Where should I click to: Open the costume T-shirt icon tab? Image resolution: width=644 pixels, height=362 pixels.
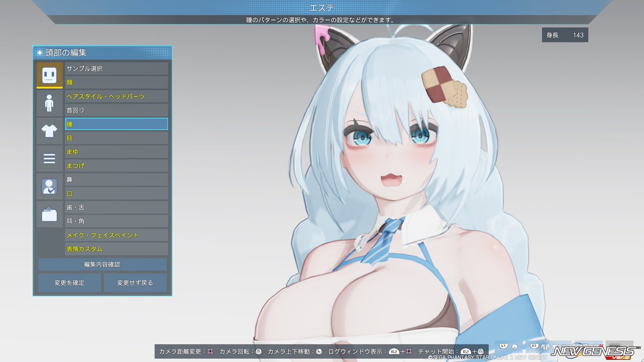pos(49,131)
